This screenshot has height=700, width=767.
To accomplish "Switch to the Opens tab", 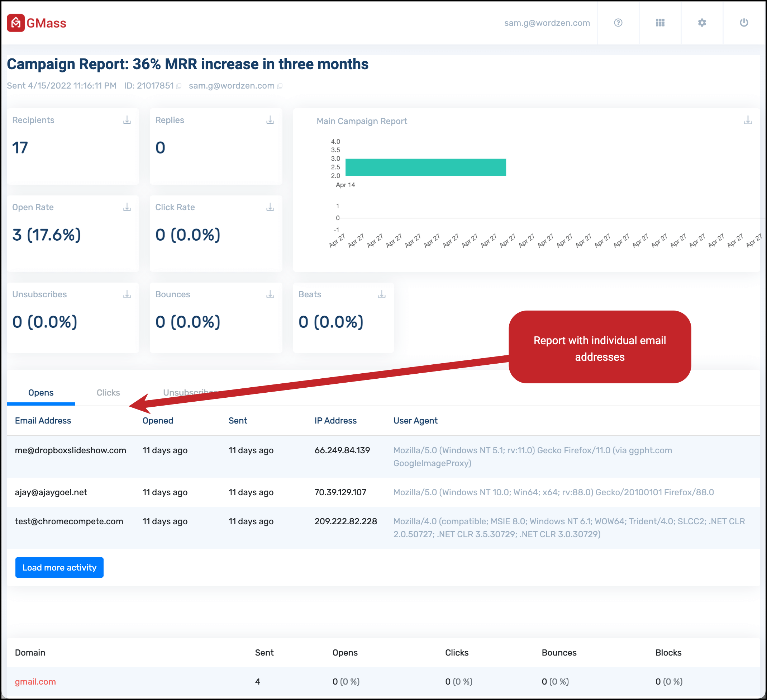I will (41, 393).
